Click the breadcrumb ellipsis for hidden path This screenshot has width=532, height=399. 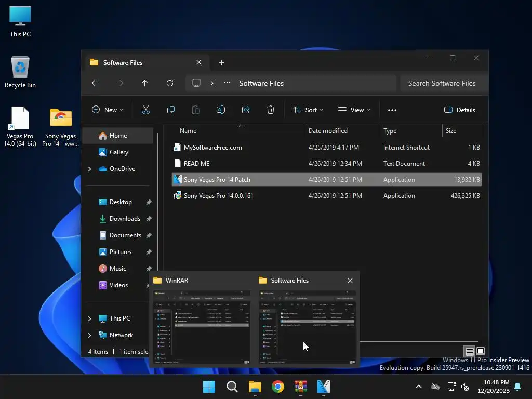(x=227, y=83)
